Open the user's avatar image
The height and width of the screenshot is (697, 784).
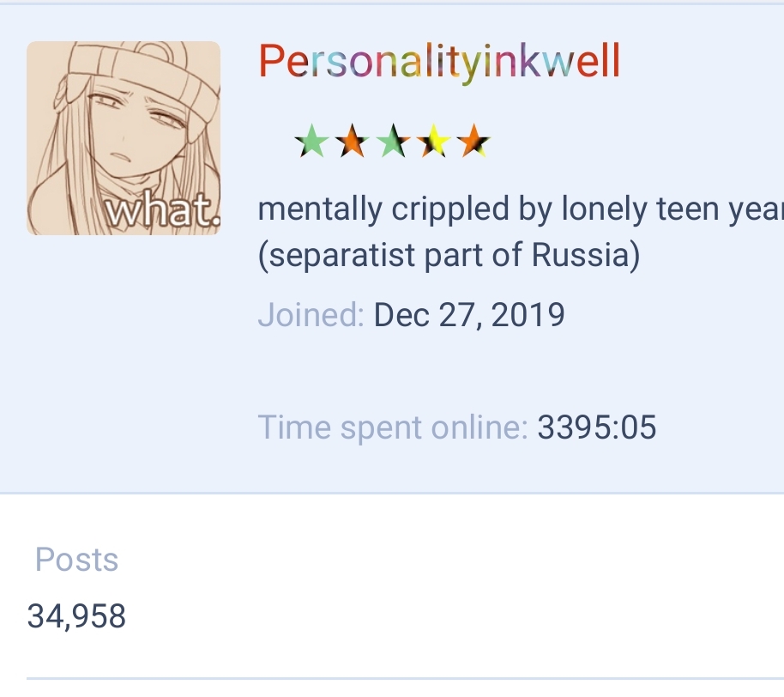tap(124, 137)
